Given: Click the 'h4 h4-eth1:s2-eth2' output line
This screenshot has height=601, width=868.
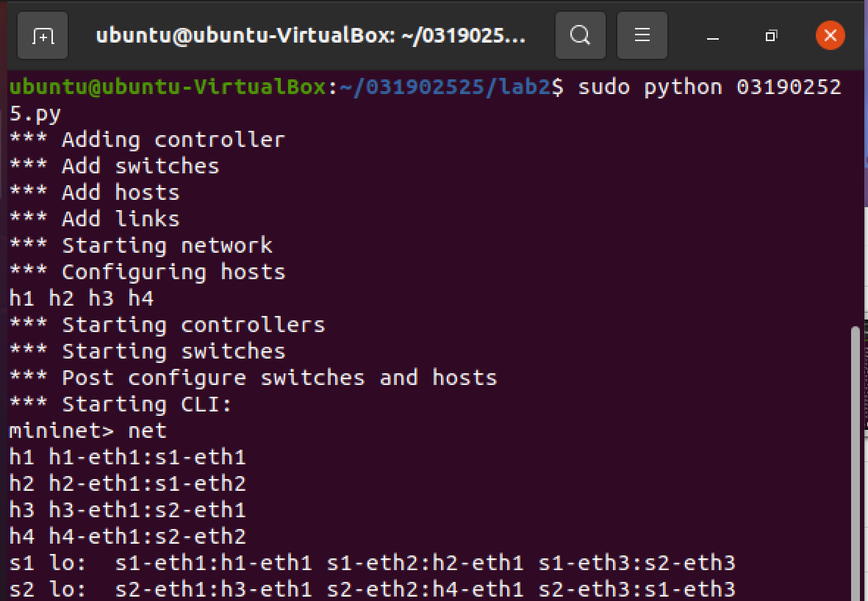Looking at the screenshot, I should pyautogui.click(x=127, y=536).
